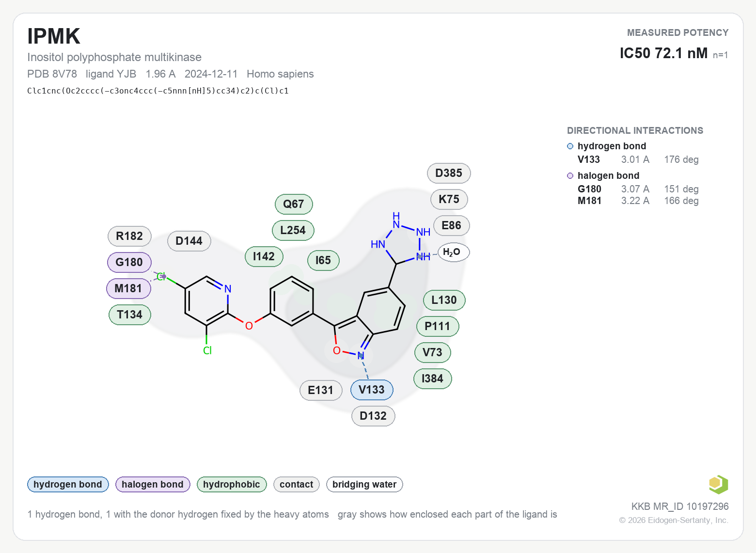Click the hydrogen bond legend pill at bottom
This screenshot has width=756, height=553.
pos(68,484)
